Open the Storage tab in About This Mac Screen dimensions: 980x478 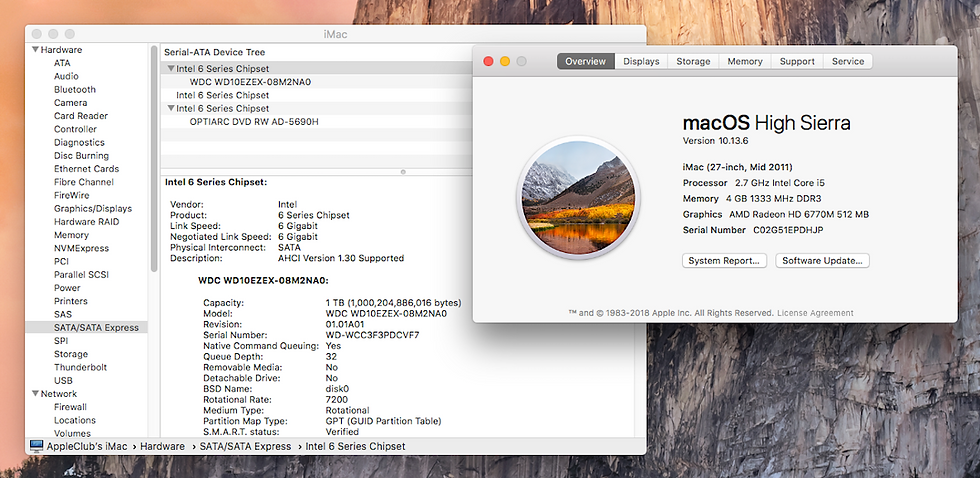pos(693,61)
